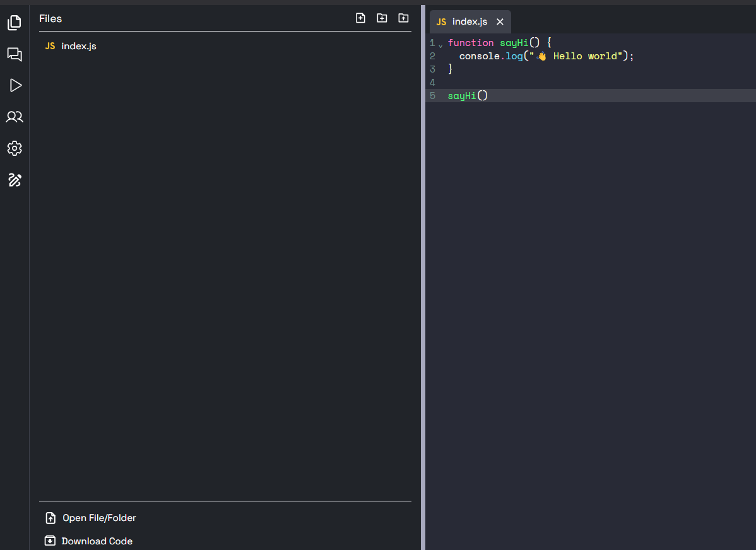This screenshot has width=756, height=550.
Task: Close the index.js tab
Action: click(x=500, y=21)
